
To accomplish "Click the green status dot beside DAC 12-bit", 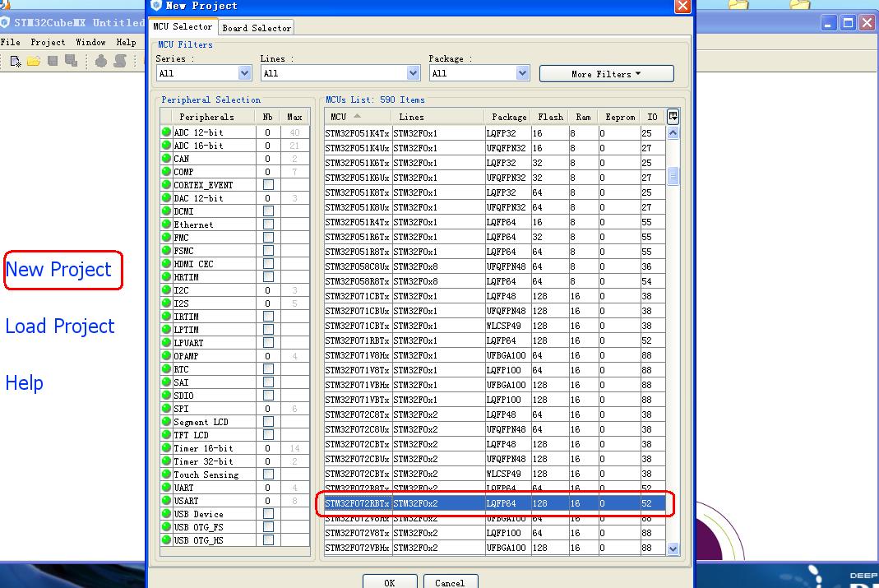I will click(x=166, y=198).
